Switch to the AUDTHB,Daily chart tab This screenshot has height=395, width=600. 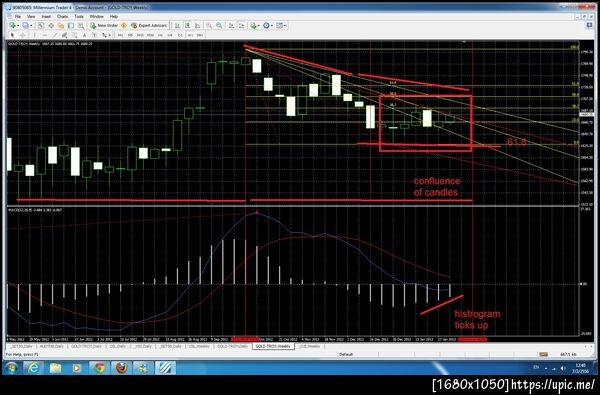coord(51,346)
